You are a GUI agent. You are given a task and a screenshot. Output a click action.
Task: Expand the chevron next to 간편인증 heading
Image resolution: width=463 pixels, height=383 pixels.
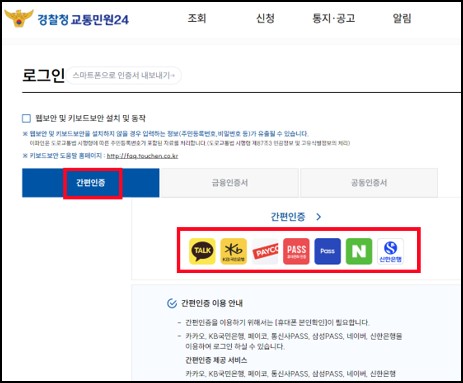319,217
